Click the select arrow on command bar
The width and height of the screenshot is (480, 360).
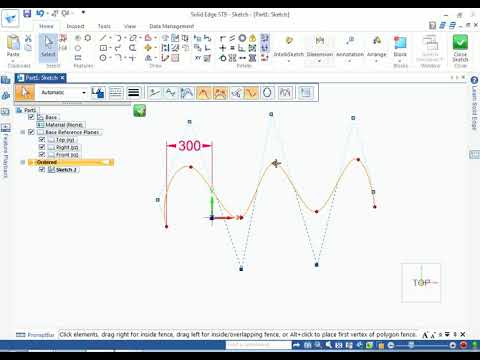(x=25, y=92)
